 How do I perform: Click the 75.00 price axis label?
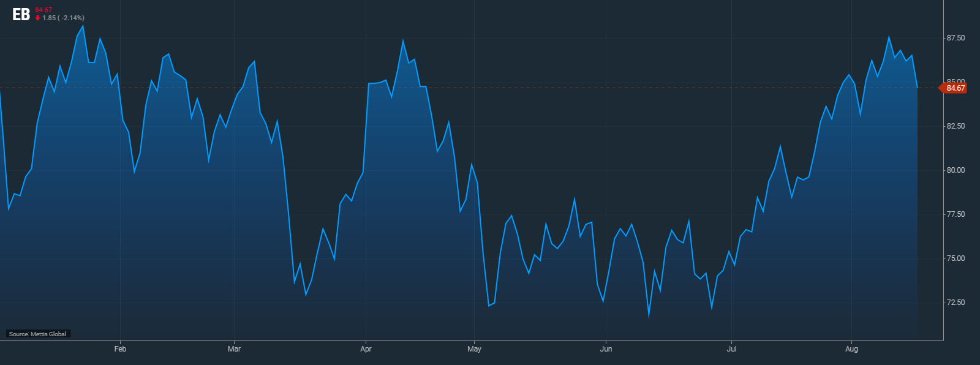tap(956, 258)
